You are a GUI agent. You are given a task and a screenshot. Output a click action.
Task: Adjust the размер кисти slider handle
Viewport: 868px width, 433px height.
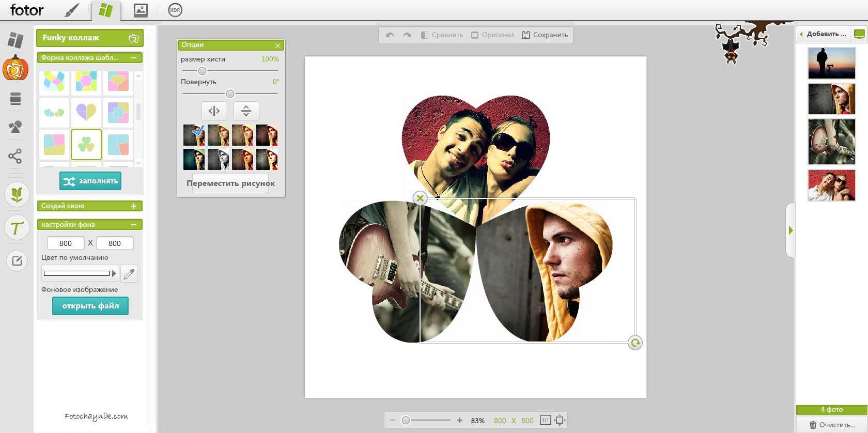pos(202,71)
